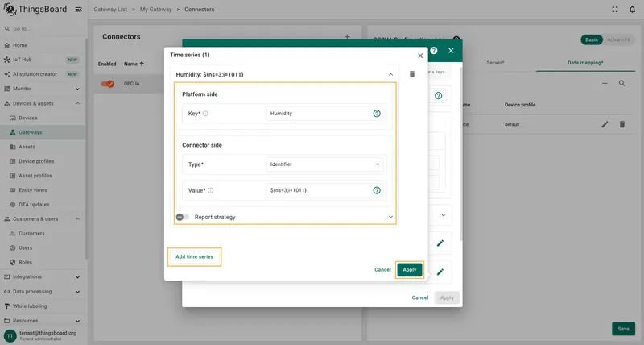The width and height of the screenshot is (644, 345).
Task: Expand the Resources section
Action: click(43, 321)
